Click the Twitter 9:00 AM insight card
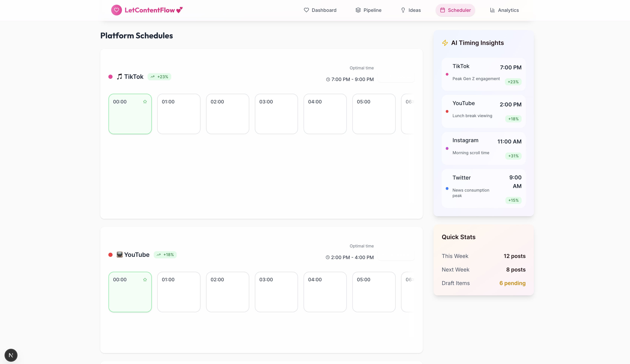The height and width of the screenshot is (364, 630). point(483,188)
